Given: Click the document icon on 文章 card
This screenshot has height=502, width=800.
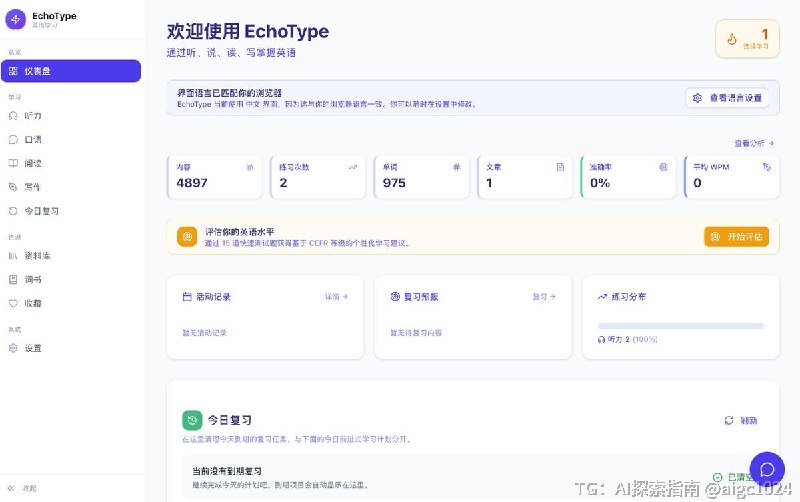Looking at the screenshot, I should (560, 167).
